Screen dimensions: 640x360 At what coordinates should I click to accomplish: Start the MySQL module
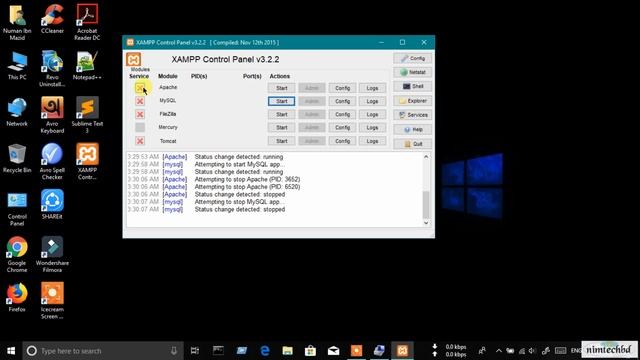[282, 101]
